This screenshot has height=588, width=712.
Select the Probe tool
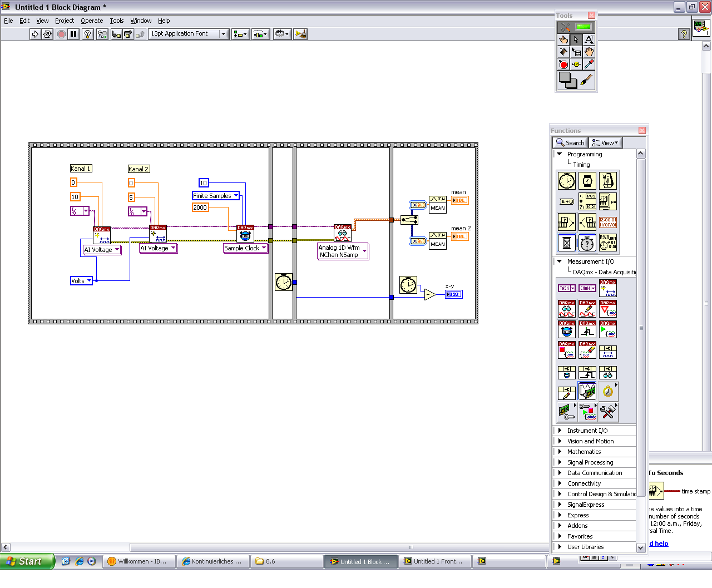(x=576, y=65)
